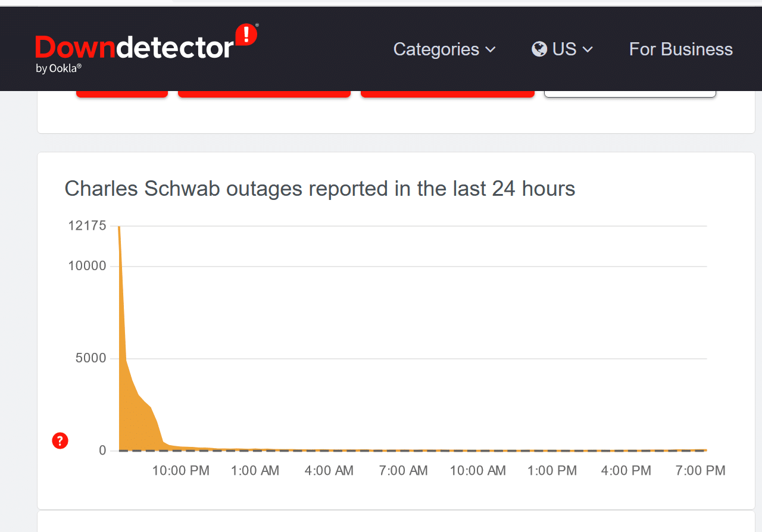This screenshot has height=532, width=762.
Task: Click the chart spike peak near 12175
Action: coord(119,227)
